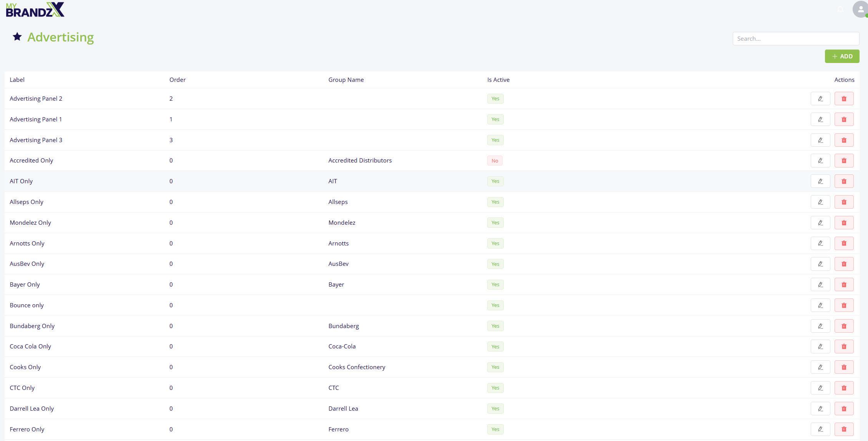Focus the Search input field

795,39
